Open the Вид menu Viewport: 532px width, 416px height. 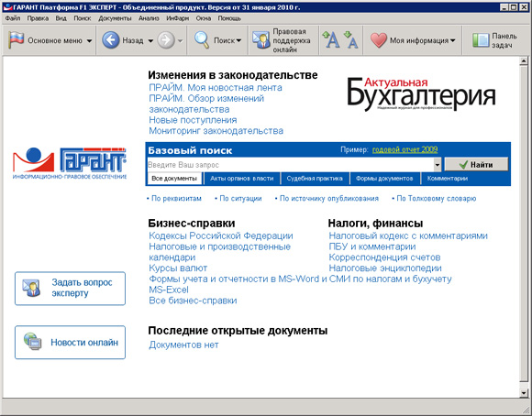click(x=61, y=18)
